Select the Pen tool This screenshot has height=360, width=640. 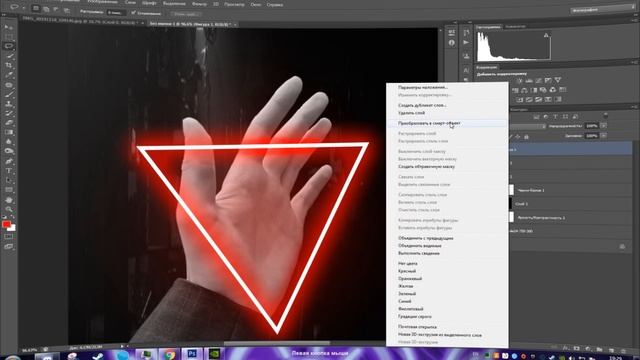pos(9,161)
